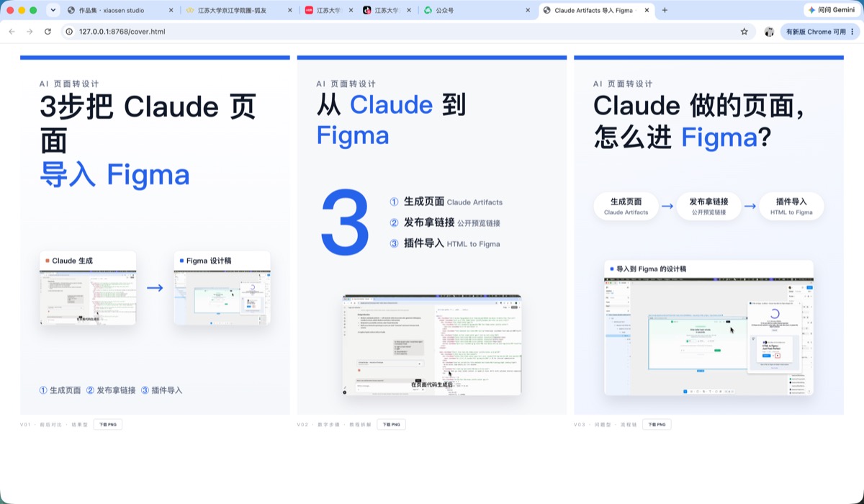Click 有新版 Chrome 可用 update button
The width and height of the screenshot is (864, 504).
[816, 32]
